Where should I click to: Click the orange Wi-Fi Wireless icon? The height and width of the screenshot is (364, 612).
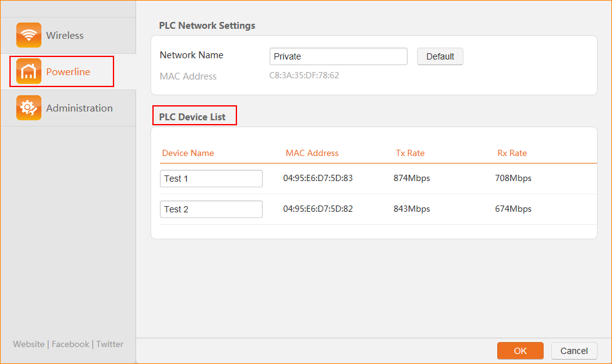(x=29, y=36)
